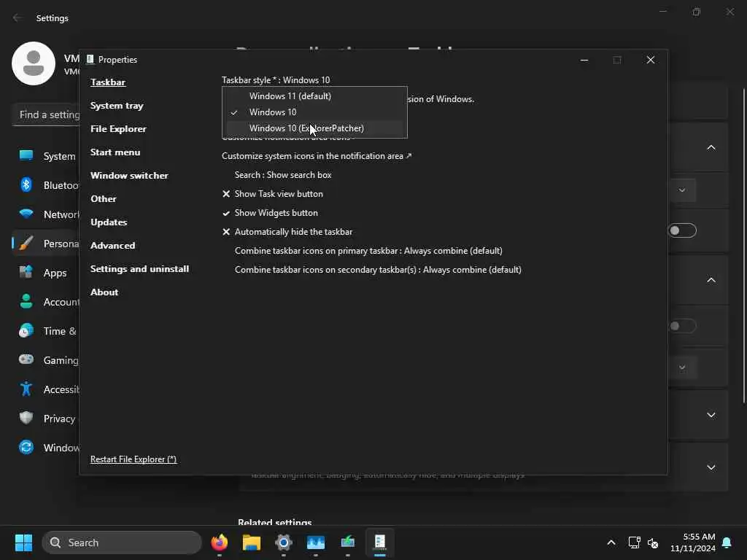The height and width of the screenshot is (560, 747).
Task: Switch to Properties app taskbar icon
Action: pos(379,542)
